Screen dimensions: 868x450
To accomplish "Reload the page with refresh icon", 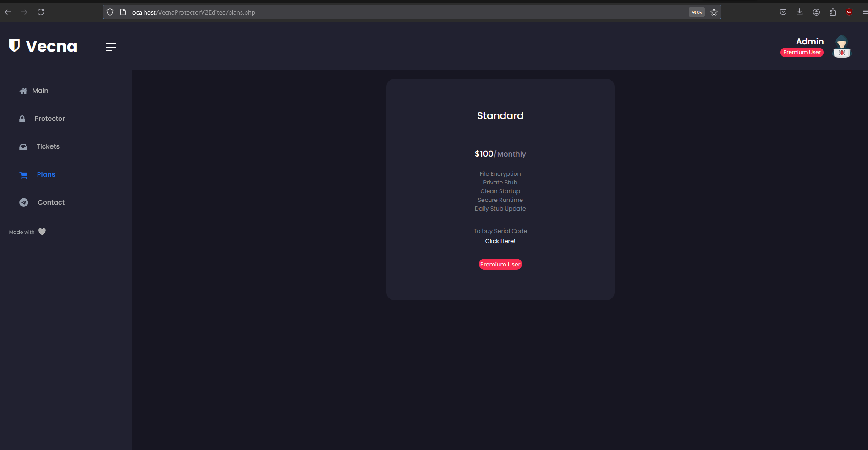I will (41, 12).
